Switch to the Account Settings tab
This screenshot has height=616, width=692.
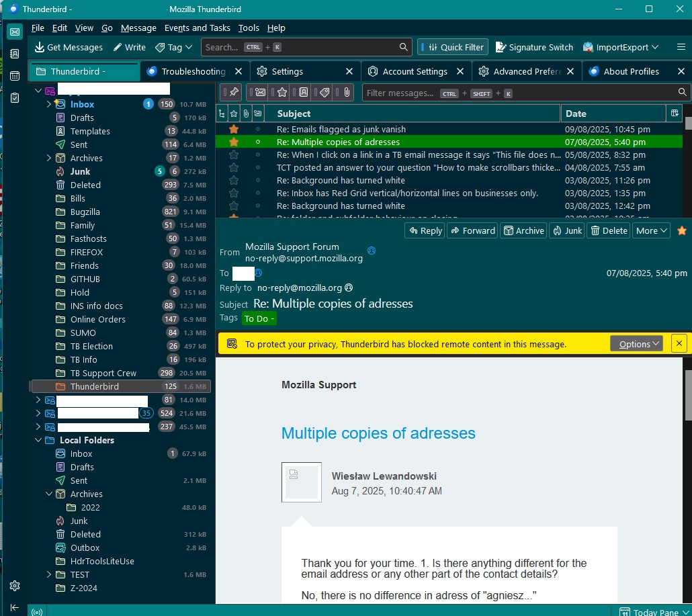[414, 71]
